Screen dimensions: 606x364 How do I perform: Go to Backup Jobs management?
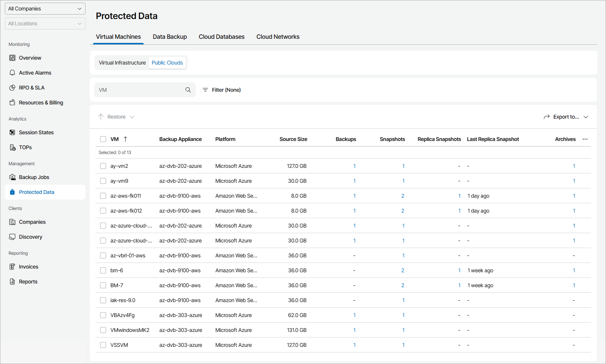34,177
